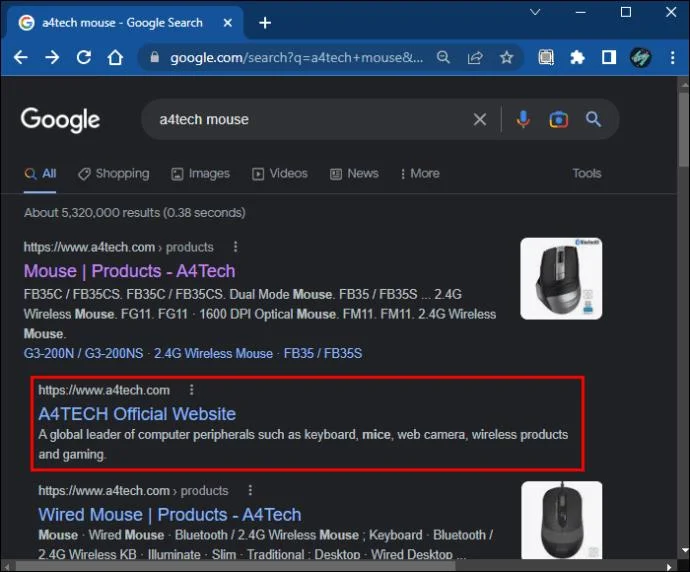Open wireless mouse product thumbnail
690x572 pixels.
[561, 279]
